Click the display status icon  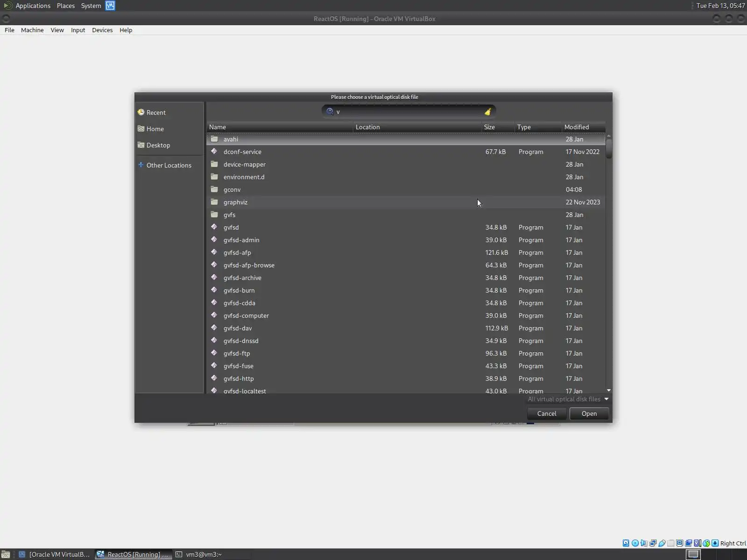tap(679, 543)
